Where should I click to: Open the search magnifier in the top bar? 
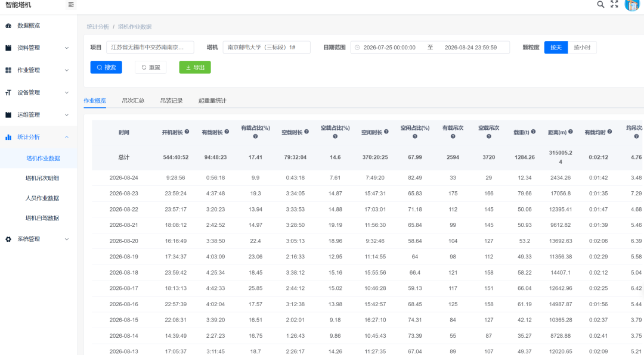600,5
